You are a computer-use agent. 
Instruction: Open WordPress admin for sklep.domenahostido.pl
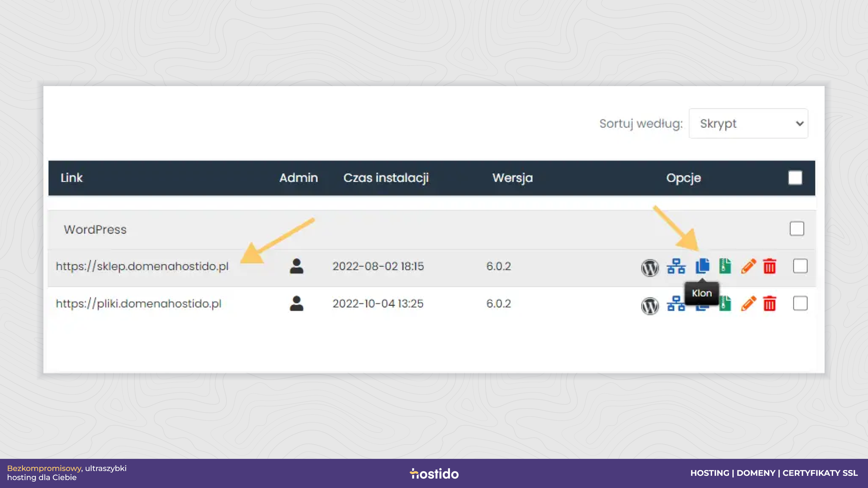(x=650, y=267)
